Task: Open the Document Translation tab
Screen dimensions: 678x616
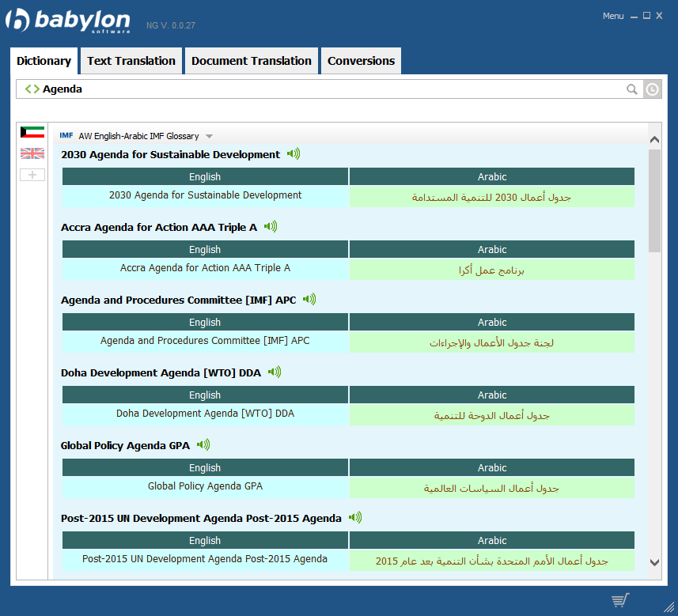Action: click(x=251, y=61)
